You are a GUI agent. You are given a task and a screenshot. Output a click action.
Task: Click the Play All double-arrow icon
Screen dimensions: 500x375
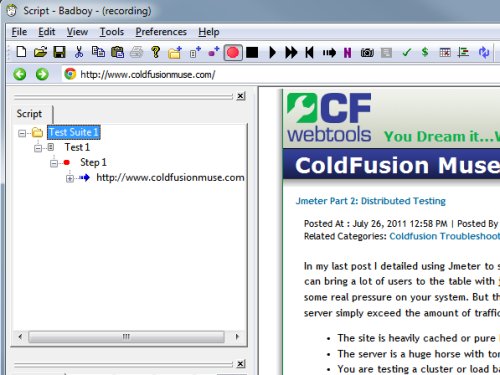pos(291,52)
